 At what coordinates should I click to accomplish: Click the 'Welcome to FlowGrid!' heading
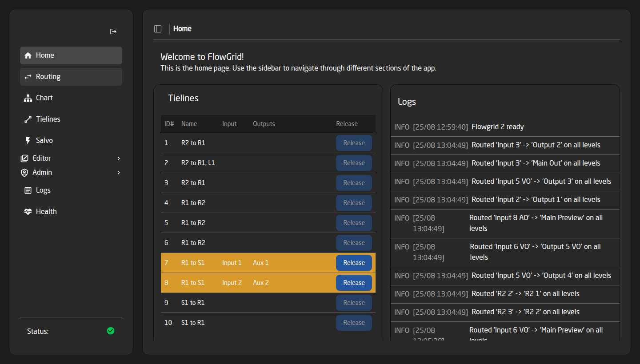202,57
